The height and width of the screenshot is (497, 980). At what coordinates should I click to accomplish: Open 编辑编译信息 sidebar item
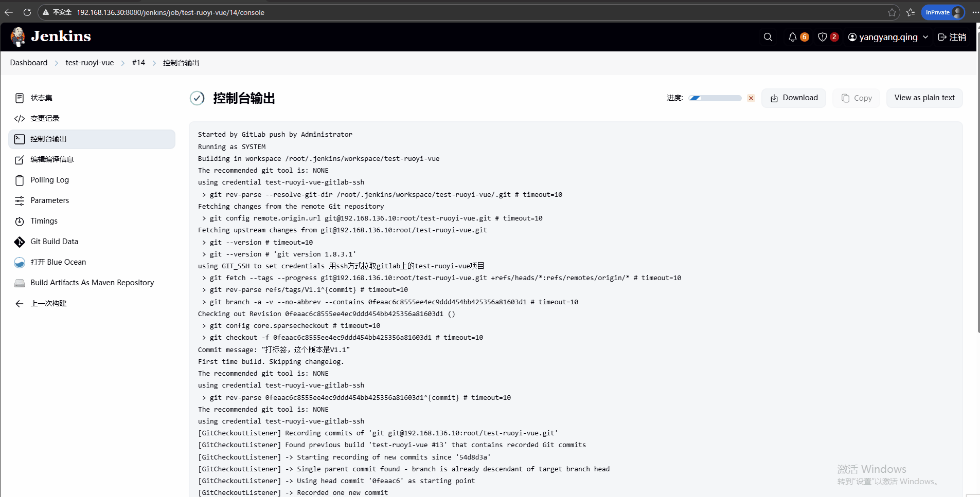[x=92, y=159]
